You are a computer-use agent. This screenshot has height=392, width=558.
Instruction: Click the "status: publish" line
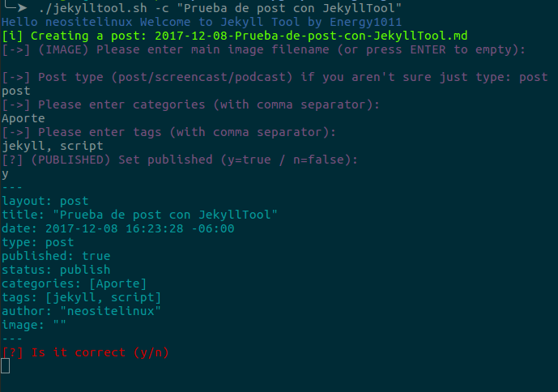pyautogui.click(x=56, y=270)
